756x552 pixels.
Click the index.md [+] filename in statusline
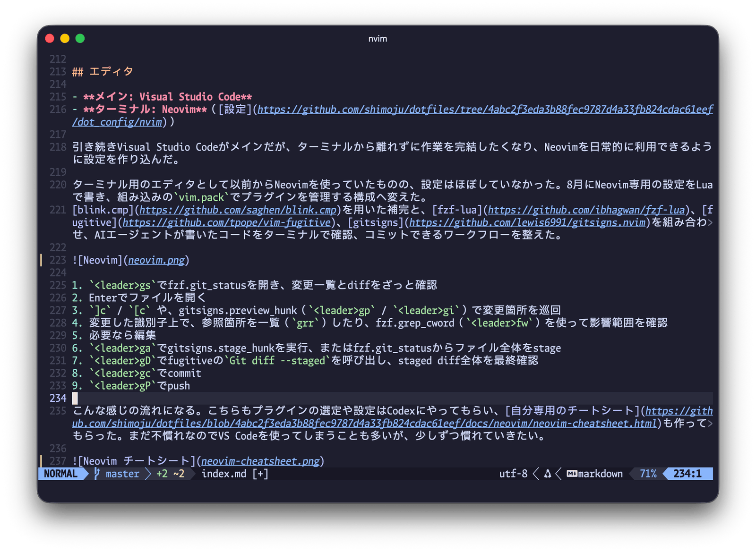click(235, 474)
